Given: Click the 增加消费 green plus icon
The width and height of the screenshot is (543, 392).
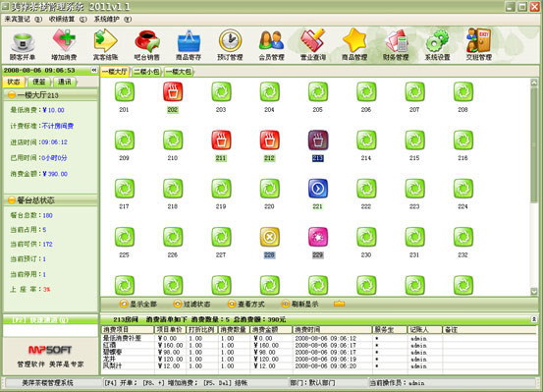Looking at the screenshot, I should pos(64,41).
